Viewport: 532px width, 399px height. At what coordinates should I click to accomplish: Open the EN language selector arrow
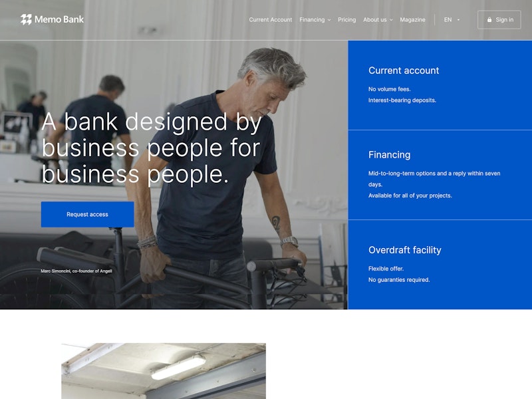(x=458, y=20)
